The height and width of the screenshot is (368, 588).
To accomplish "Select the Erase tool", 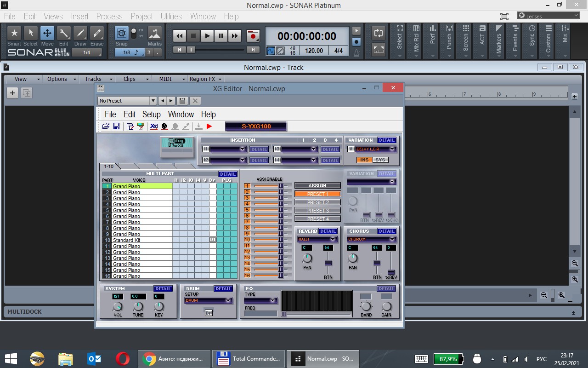I will point(97,33).
